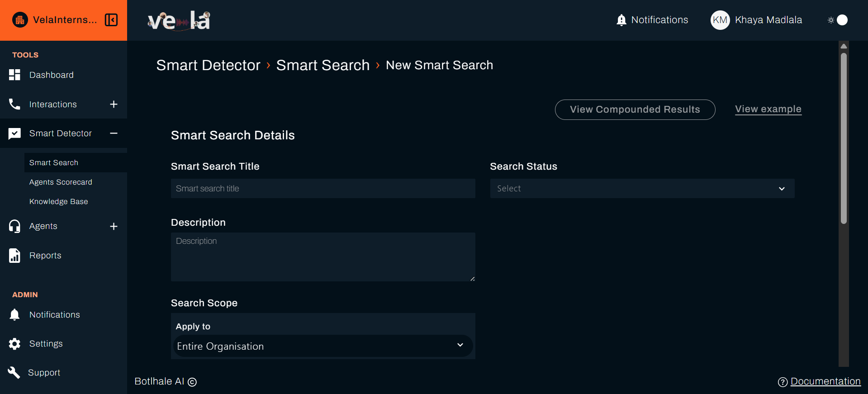
Task: Click the bell icon in top bar
Action: pyautogui.click(x=621, y=20)
